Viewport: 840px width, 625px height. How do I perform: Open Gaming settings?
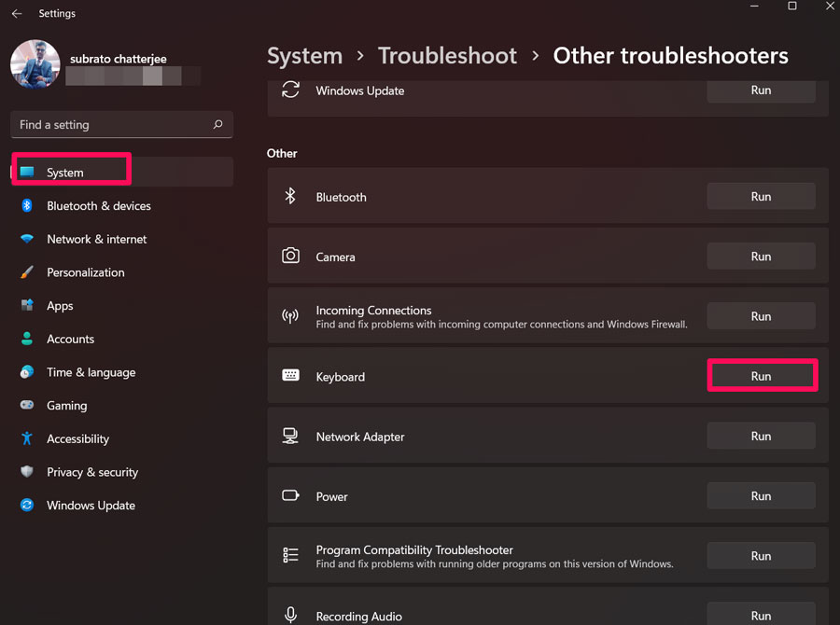pos(122,406)
